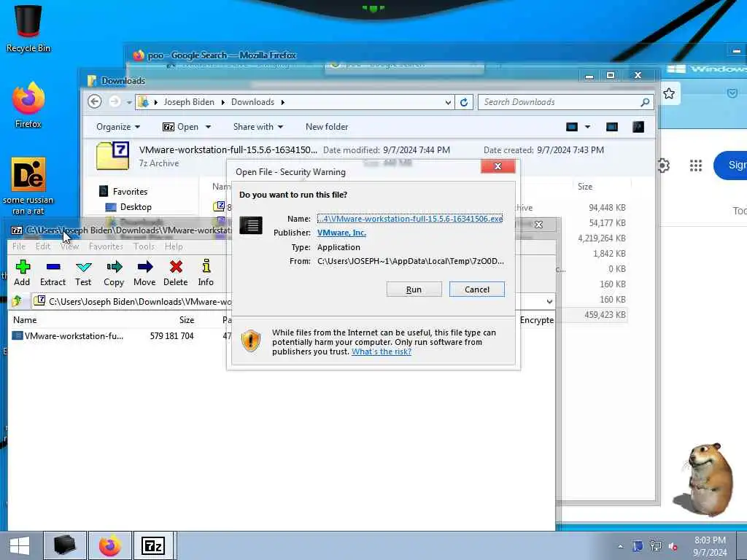Click the dark cube taskbar application icon

(65, 545)
